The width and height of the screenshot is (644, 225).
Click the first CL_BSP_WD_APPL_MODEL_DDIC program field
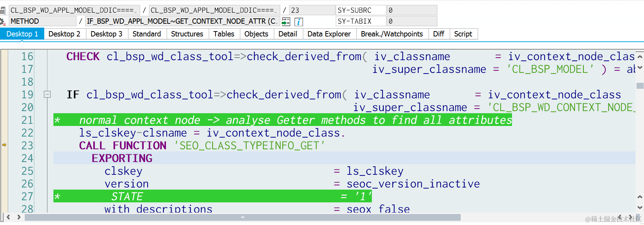point(74,10)
